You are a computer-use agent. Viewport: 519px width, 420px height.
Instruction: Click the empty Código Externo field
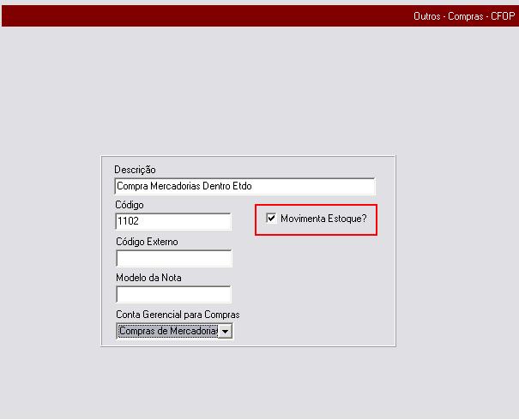[173, 259]
